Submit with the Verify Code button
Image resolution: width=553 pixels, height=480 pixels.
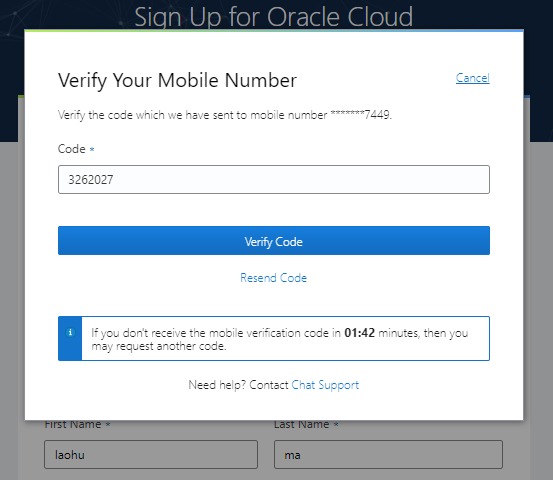click(x=274, y=241)
